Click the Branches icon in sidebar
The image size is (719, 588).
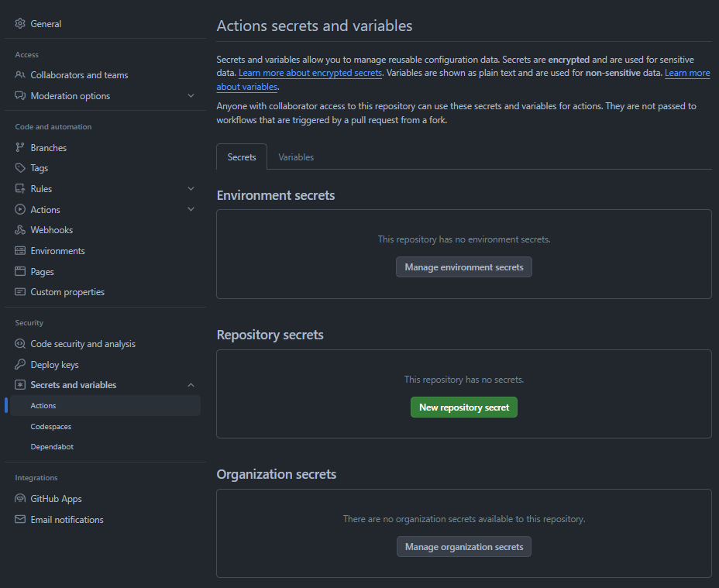pos(20,148)
